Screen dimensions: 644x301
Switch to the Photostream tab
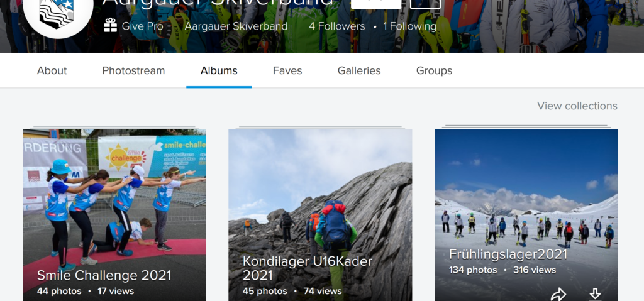(x=133, y=70)
